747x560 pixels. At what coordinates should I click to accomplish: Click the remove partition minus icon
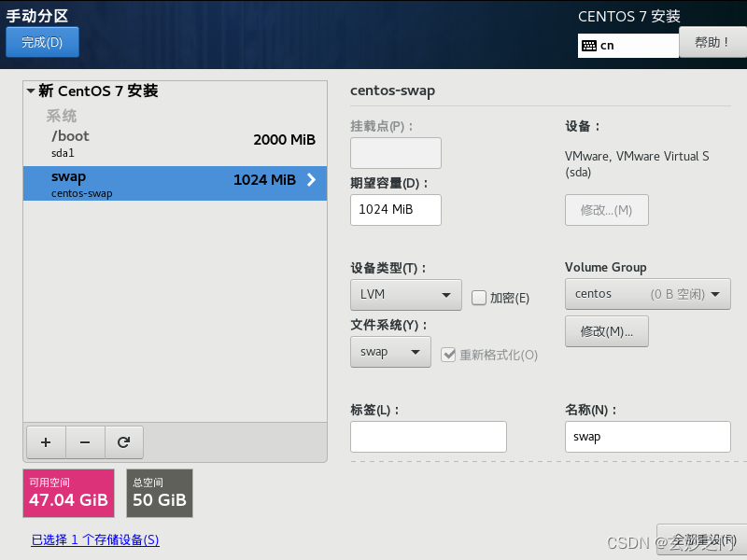(85, 442)
